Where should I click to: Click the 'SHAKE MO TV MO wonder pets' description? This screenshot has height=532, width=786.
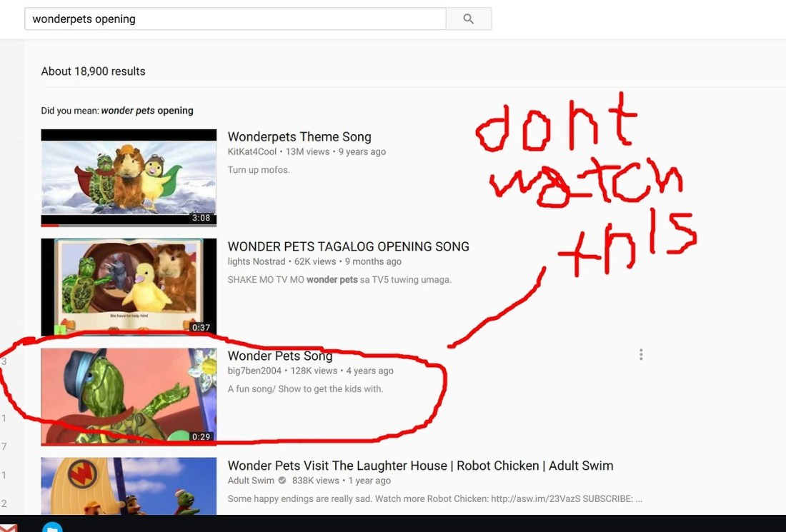coord(339,279)
